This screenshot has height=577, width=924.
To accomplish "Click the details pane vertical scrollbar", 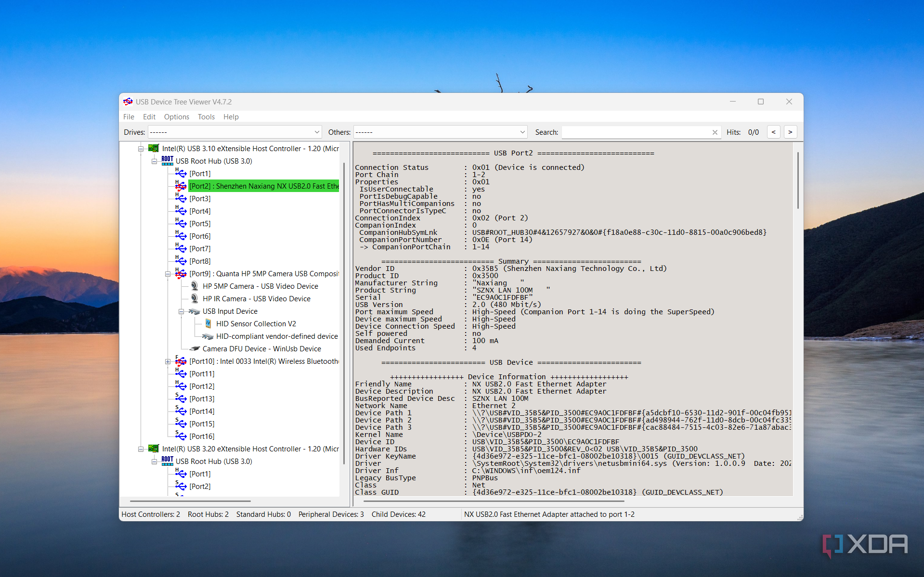I will pyautogui.click(x=798, y=180).
